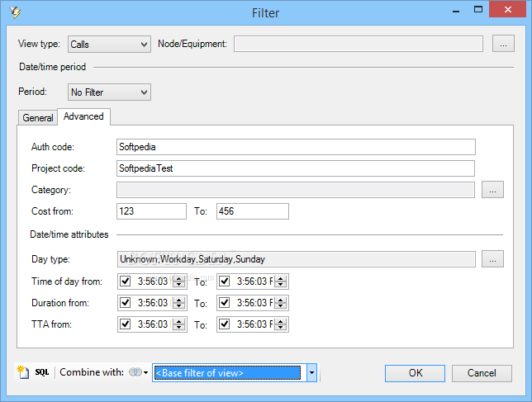Image resolution: width=532 pixels, height=402 pixels.
Task: Open combine mode dropdown arrow
Action: tap(146, 373)
